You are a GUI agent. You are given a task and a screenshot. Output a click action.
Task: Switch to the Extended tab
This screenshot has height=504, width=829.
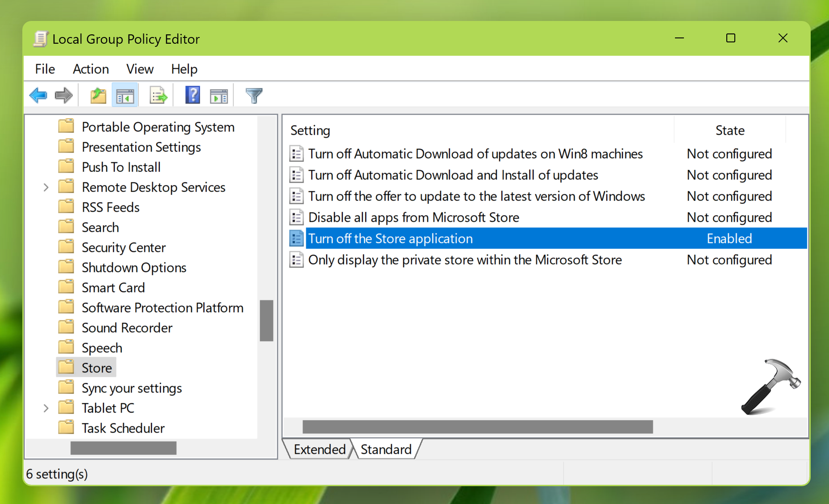pos(319,449)
